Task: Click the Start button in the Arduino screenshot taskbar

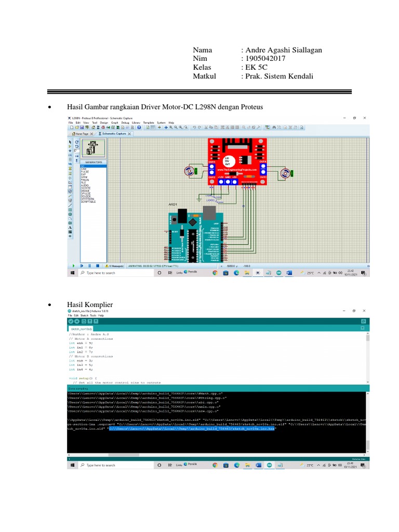Action: 72,465
